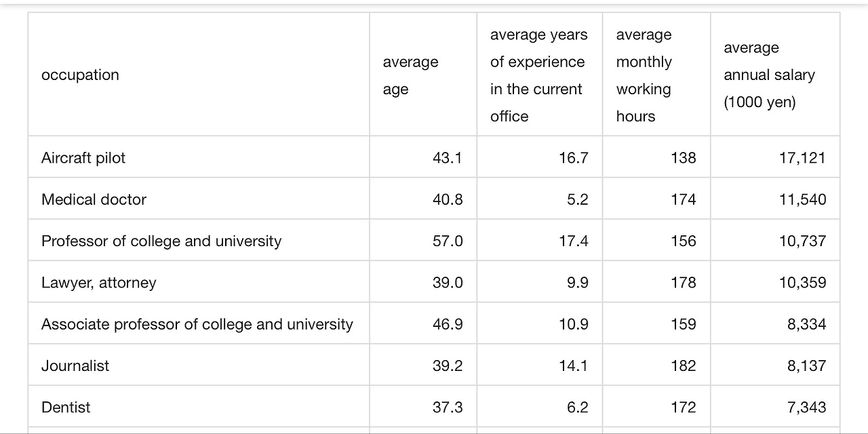Click the "average monthly working hours" header
Image resolution: width=868 pixels, height=434 pixels.
(644, 75)
